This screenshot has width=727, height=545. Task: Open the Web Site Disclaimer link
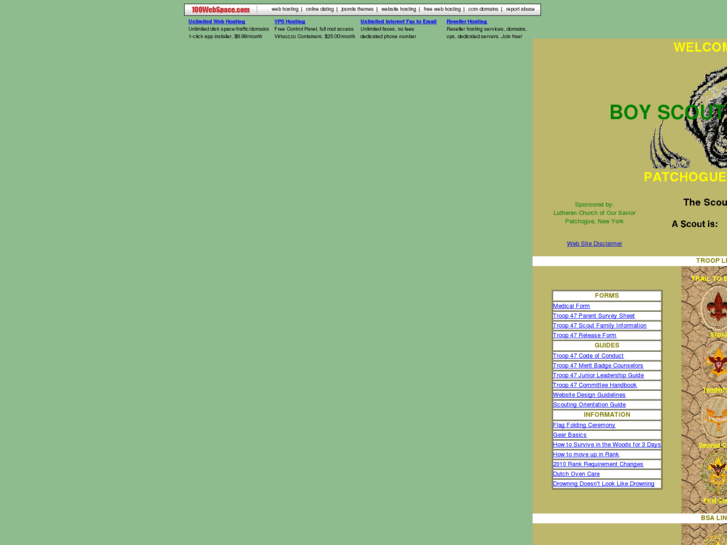(x=594, y=244)
